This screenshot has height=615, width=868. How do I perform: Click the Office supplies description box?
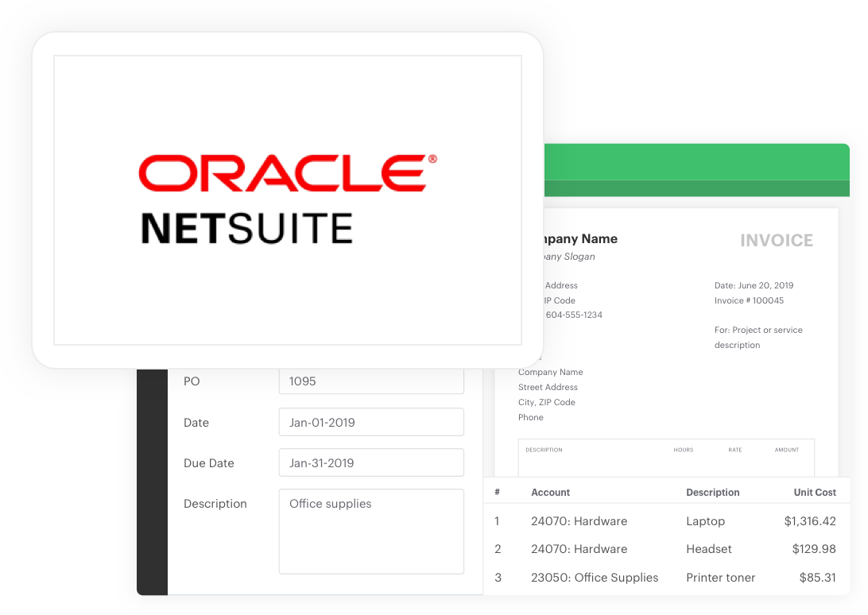pyautogui.click(x=371, y=531)
